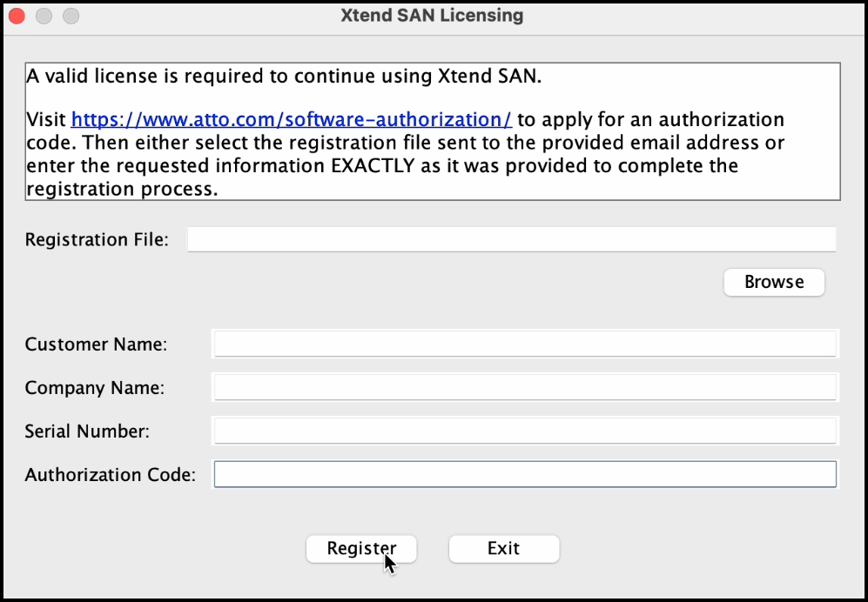Click the 'A valid license is required' sentence
This screenshot has width=868, height=602.
[284, 77]
